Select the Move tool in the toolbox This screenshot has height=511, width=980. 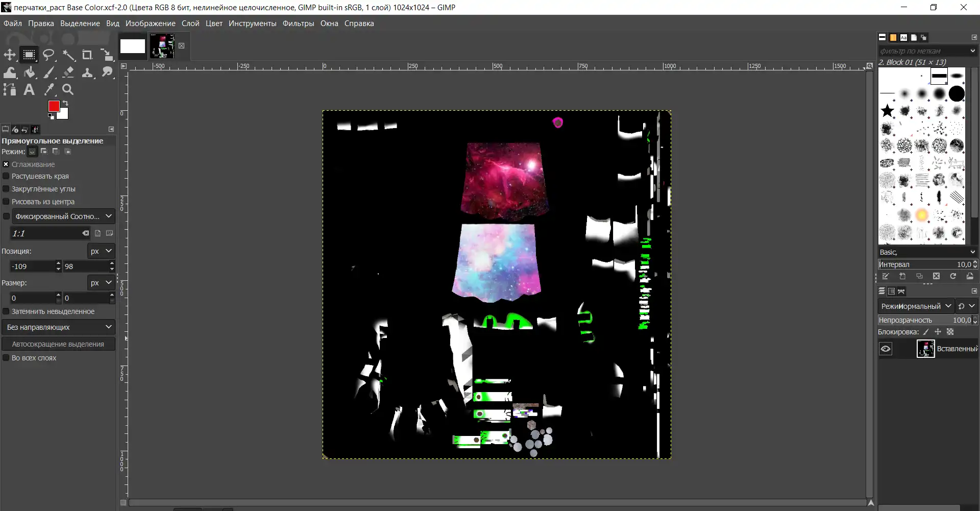10,55
